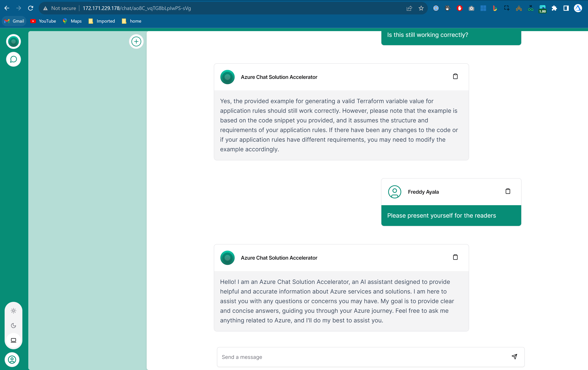Open the Bing extension icon

(495, 8)
